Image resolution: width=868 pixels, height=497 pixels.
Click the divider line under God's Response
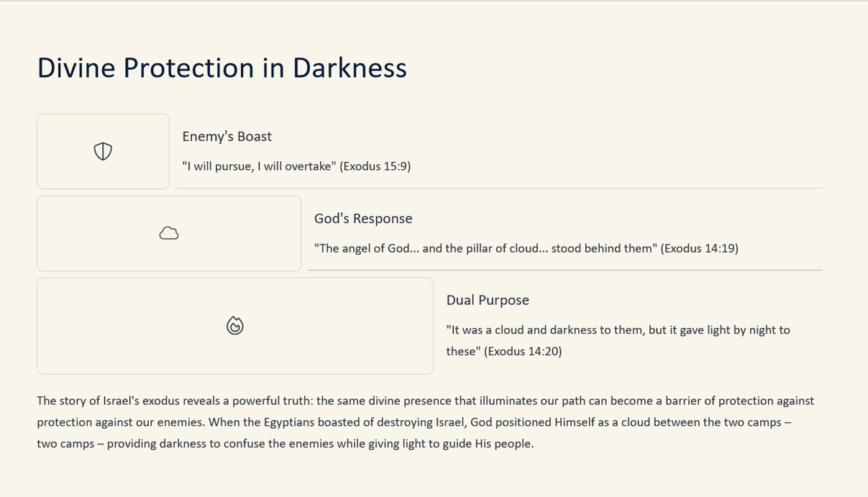pos(565,270)
